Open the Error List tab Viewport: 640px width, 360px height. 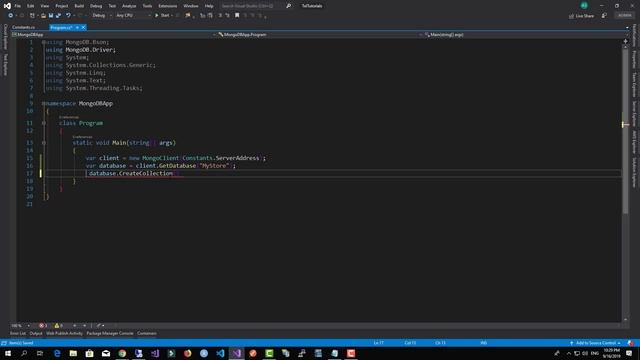pos(18,333)
